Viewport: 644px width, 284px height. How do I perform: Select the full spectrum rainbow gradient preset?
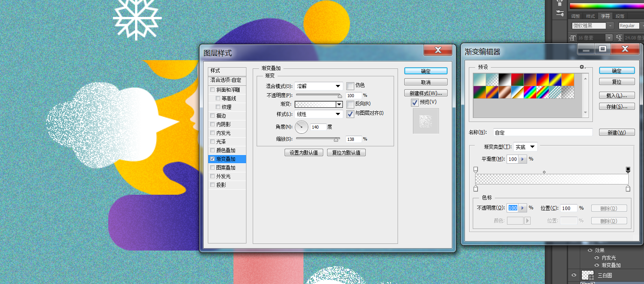pyautogui.click(x=530, y=92)
